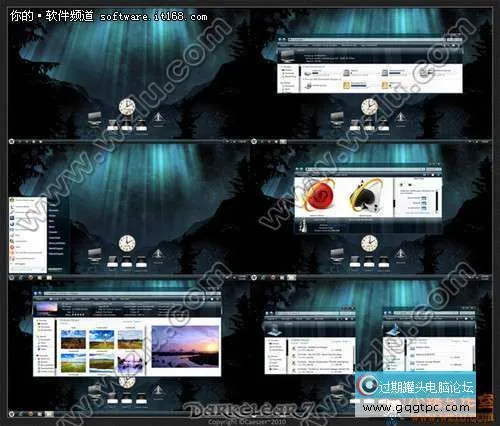This screenshot has height=426, width=500.
Task: Click the Start orb on the bottom-left desktop taskbar
Action: 12,414
